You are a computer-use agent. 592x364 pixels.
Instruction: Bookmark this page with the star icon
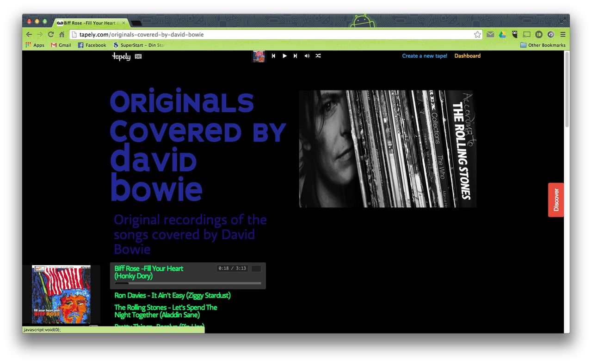tap(477, 35)
